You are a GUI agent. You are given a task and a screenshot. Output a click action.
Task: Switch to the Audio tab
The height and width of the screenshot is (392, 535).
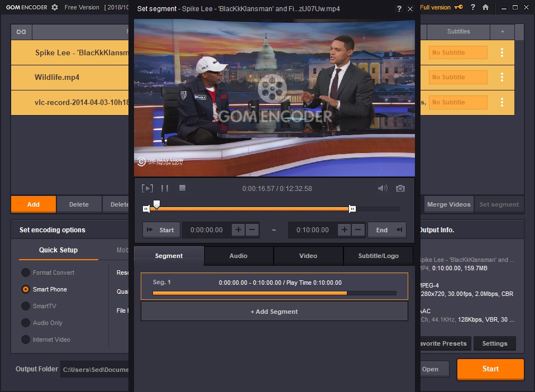pyautogui.click(x=238, y=256)
